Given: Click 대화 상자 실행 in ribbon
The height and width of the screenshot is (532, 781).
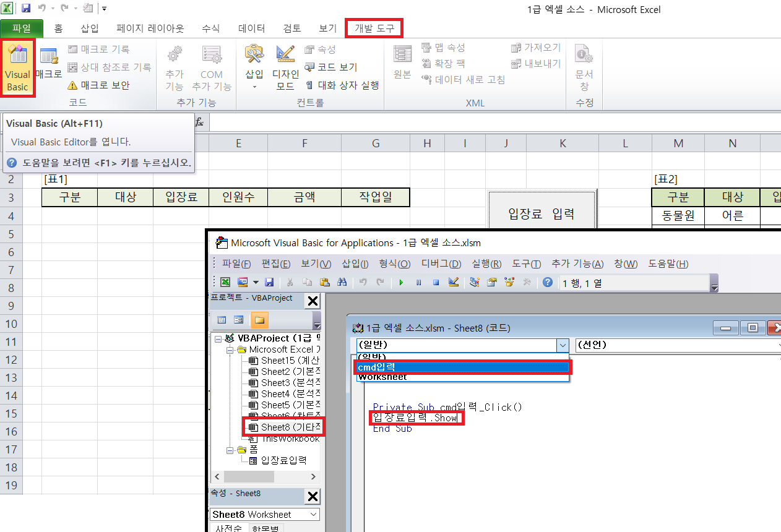Looking at the screenshot, I should click(x=342, y=85).
